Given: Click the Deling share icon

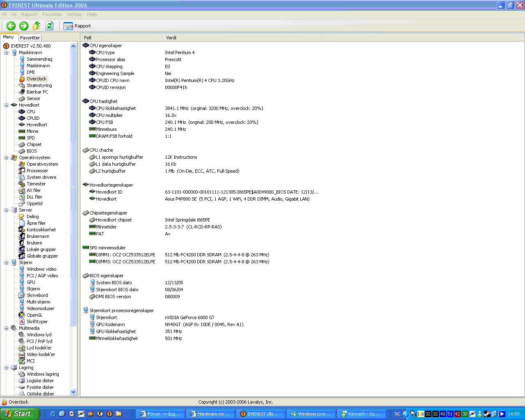Looking at the screenshot, I should point(22,217).
